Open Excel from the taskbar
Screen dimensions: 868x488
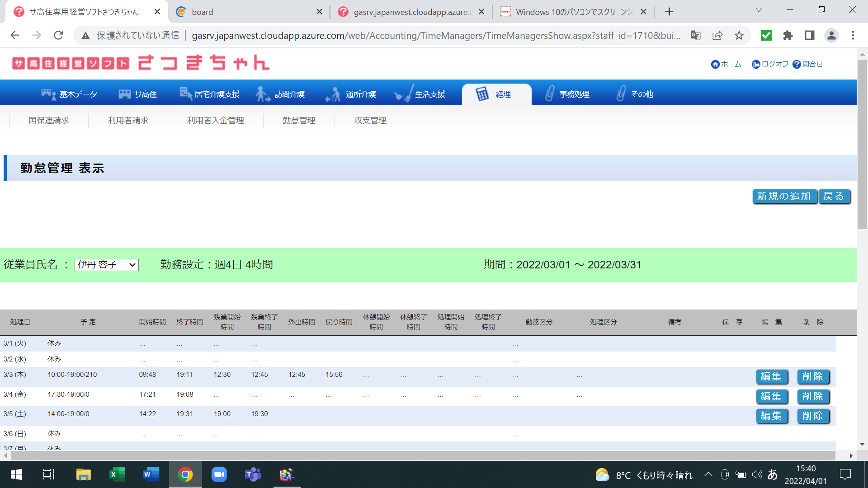[x=117, y=474]
